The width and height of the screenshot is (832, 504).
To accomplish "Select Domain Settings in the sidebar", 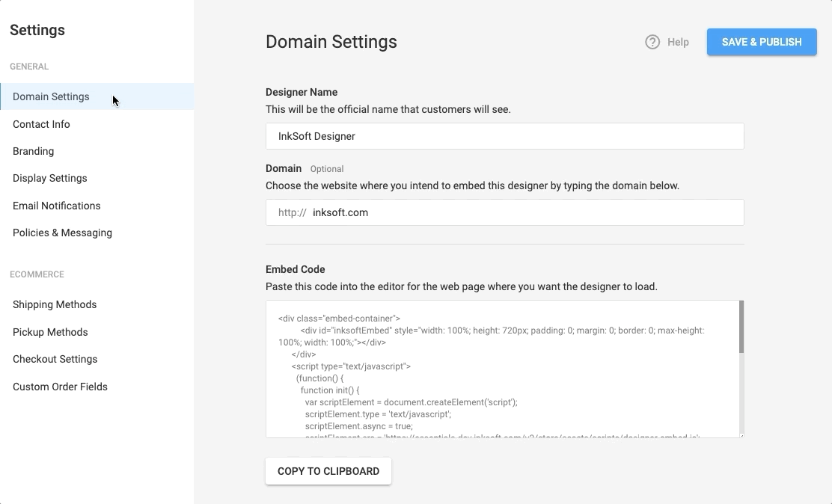I will point(51,96).
